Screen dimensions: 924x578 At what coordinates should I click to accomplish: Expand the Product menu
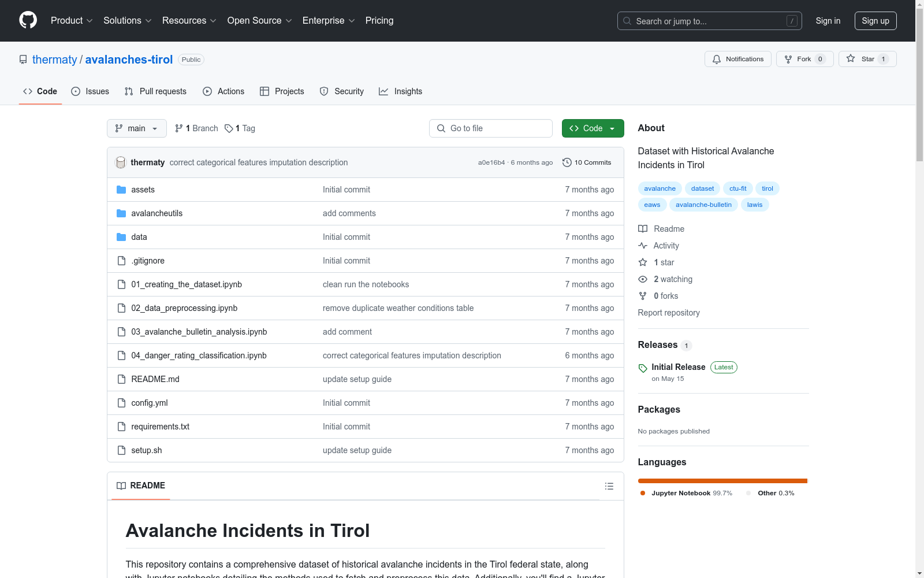tap(72, 21)
